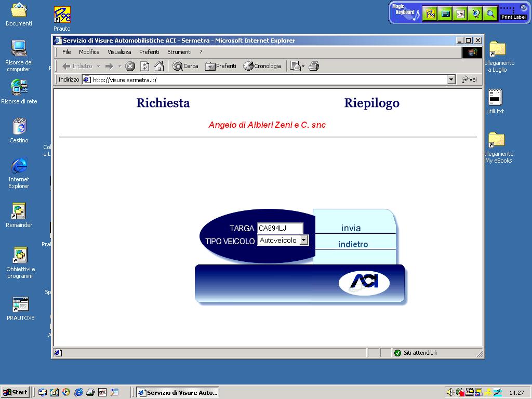Refresh the page using the toolbar icon

click(x=145, y=66)
